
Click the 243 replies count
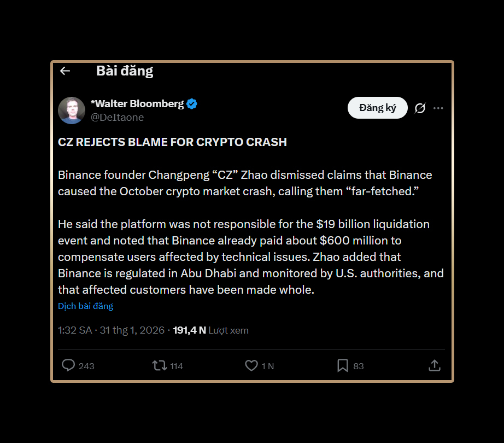pos(86,366)
